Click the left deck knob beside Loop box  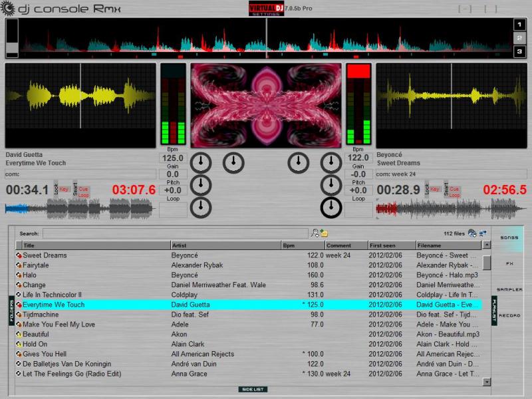tap(201, 207)
